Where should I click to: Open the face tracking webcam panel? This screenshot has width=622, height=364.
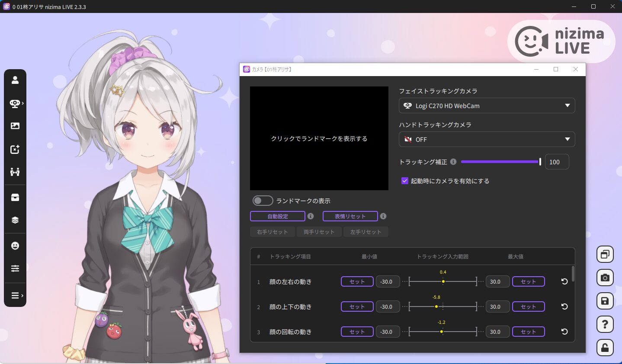(15, 103)
